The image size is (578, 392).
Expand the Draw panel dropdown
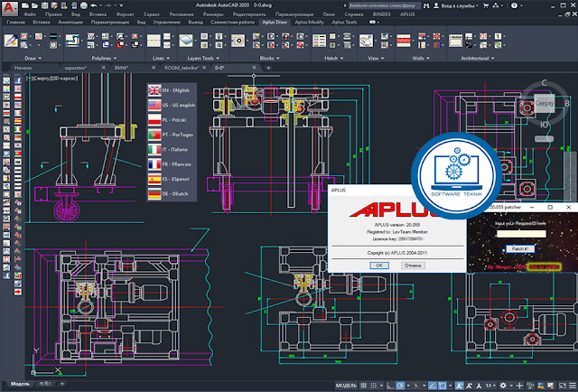[33, 59]
